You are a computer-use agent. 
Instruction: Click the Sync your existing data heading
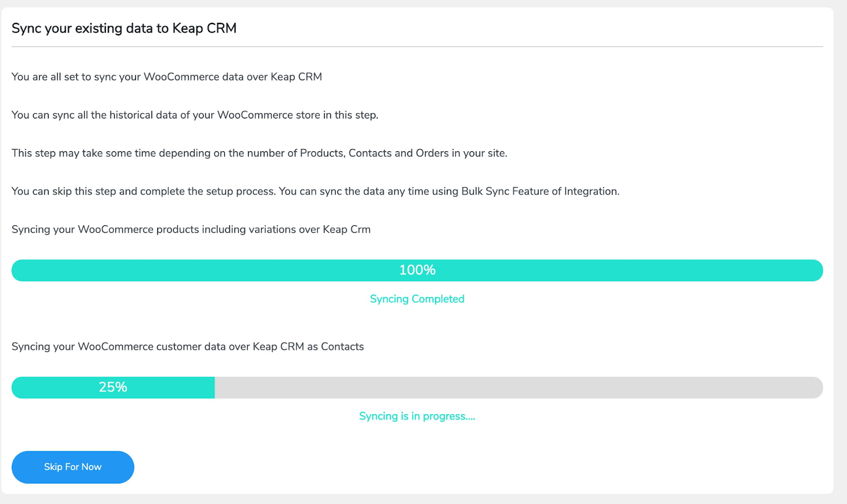[124, 29]
